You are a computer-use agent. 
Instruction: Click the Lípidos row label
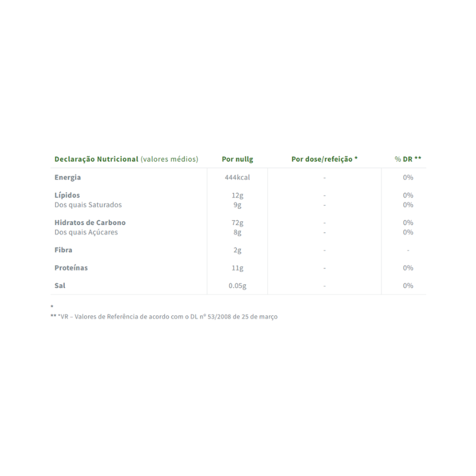[67, 195]
